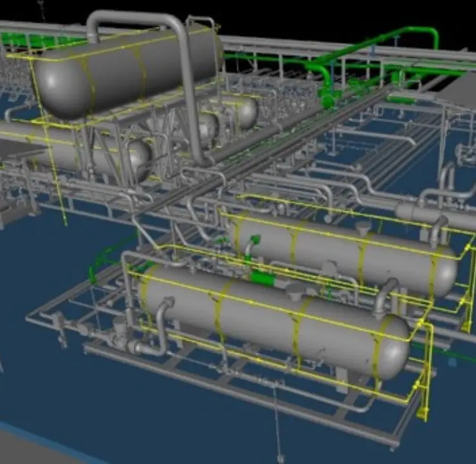Click the front bottom horizontal pressure vessel

point(270,315)
